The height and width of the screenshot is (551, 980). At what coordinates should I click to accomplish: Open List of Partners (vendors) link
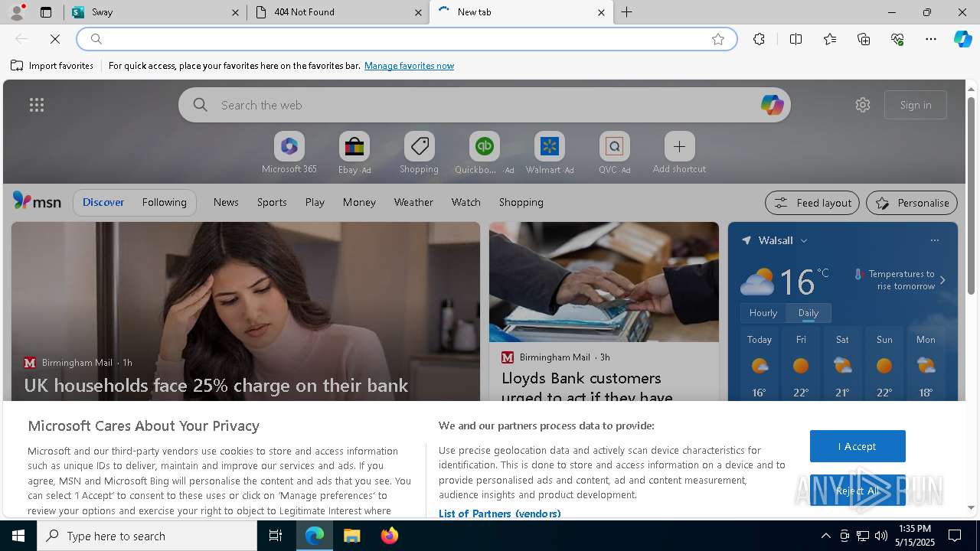tap(499, 514)
